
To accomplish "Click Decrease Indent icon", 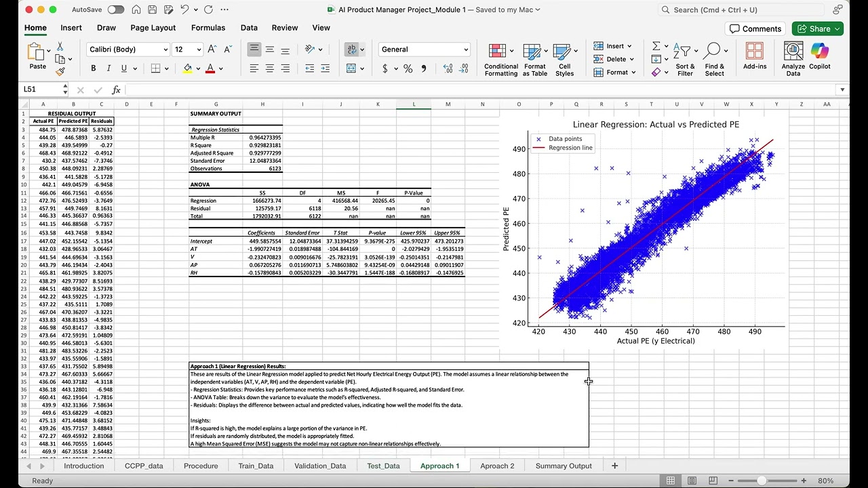I will tap(309, 68).
